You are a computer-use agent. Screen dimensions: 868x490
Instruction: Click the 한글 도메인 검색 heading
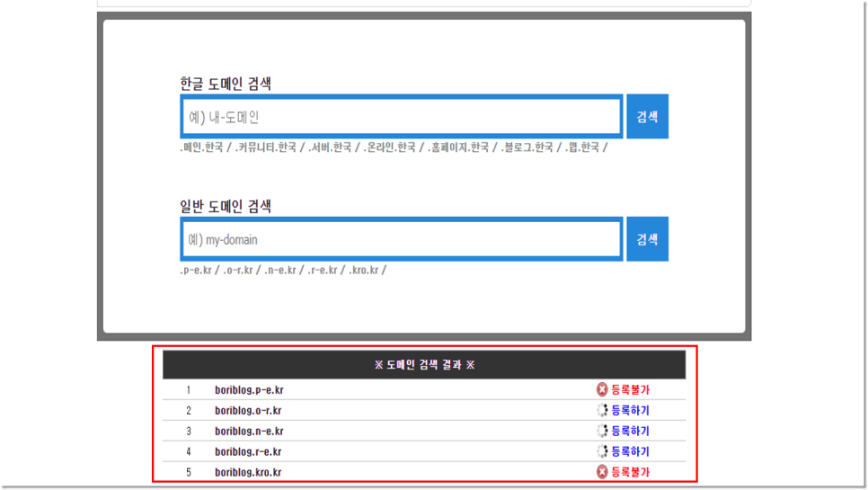pyautogui.click(x=226, y=84)
